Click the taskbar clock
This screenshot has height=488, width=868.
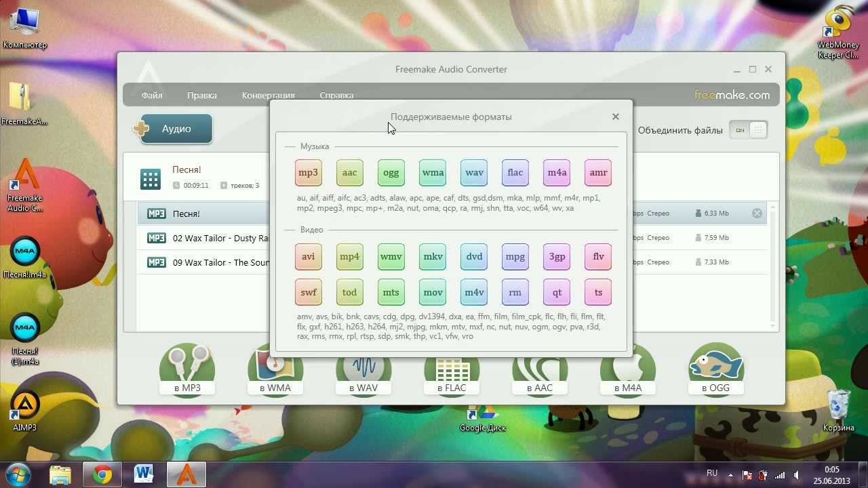(x=831, y=474)
